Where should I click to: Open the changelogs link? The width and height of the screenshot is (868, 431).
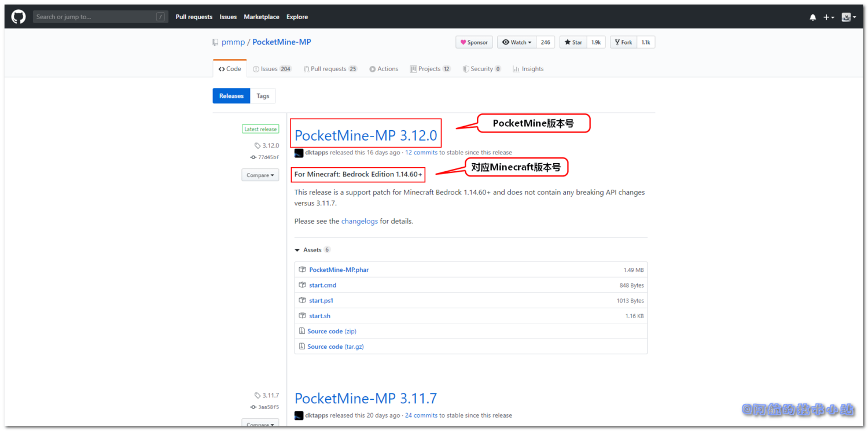[359, 221]
